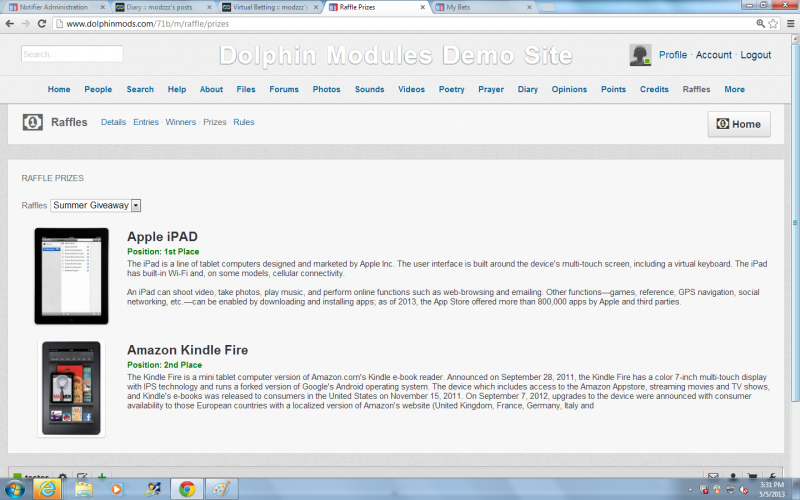Open the Opinions menu item

tap(569, 89)
